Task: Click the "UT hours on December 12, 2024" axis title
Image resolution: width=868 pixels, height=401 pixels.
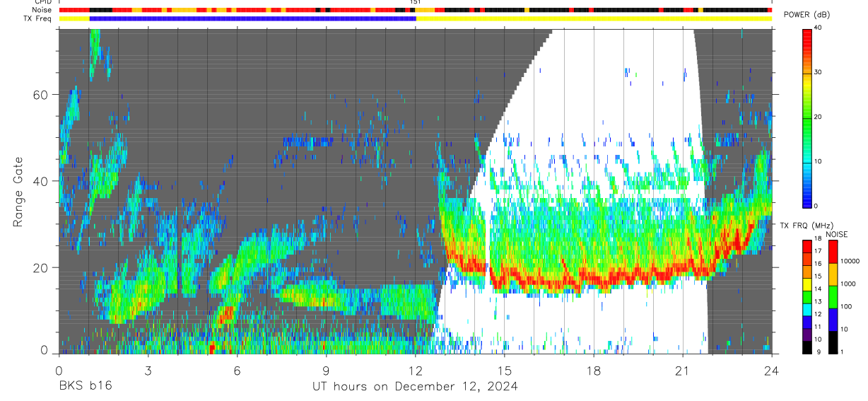Action: (x=416, y=386)
